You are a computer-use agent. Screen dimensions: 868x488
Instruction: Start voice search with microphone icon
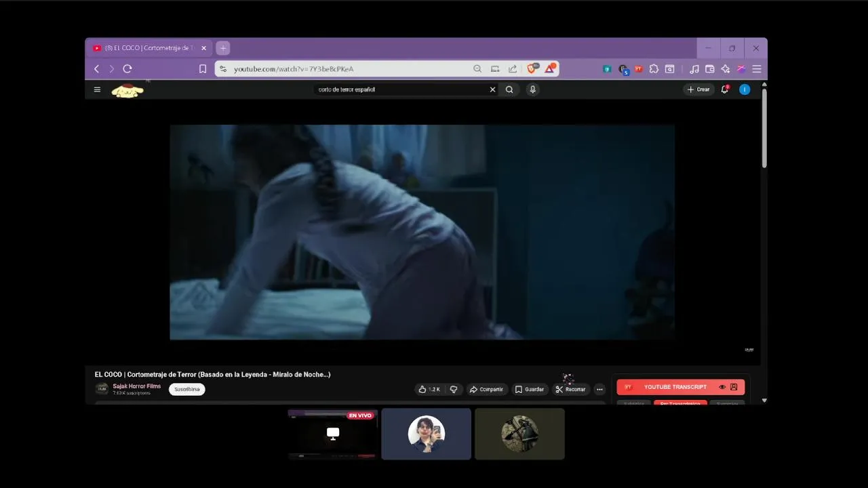[533, 89]
